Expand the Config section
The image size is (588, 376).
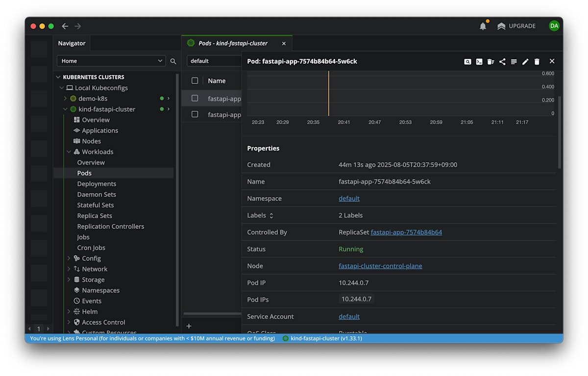69,258
